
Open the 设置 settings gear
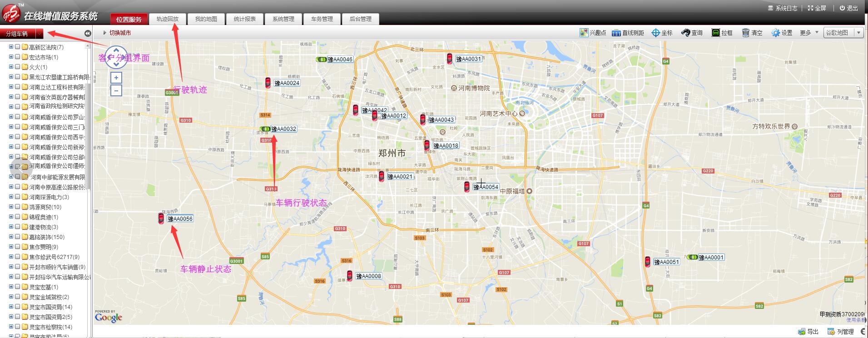[775, 33]
